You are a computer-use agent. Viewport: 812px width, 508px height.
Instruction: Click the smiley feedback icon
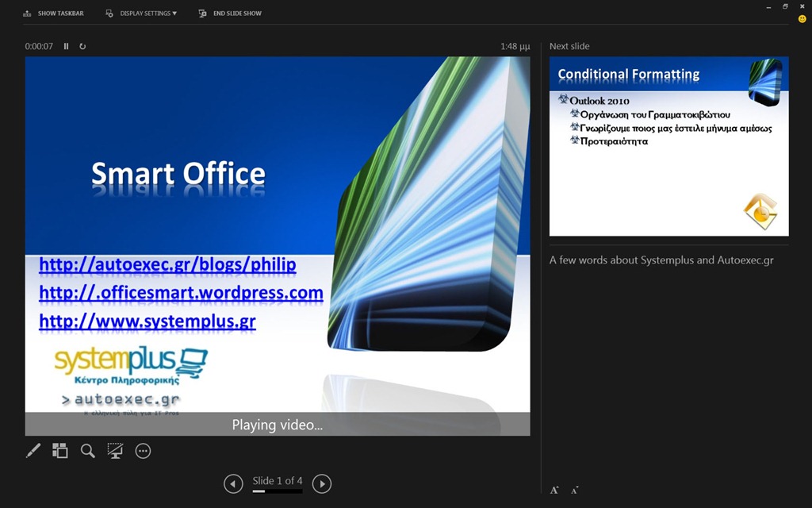pyautogui.click(x=802, y=19)
